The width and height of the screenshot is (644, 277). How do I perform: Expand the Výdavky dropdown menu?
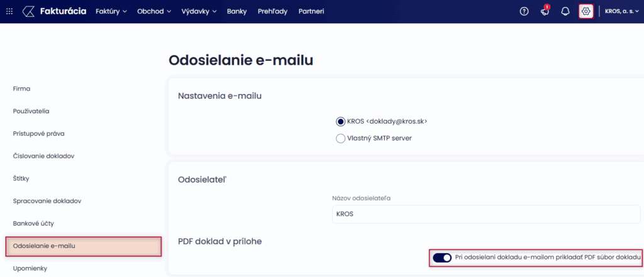[x=199, y=11]
